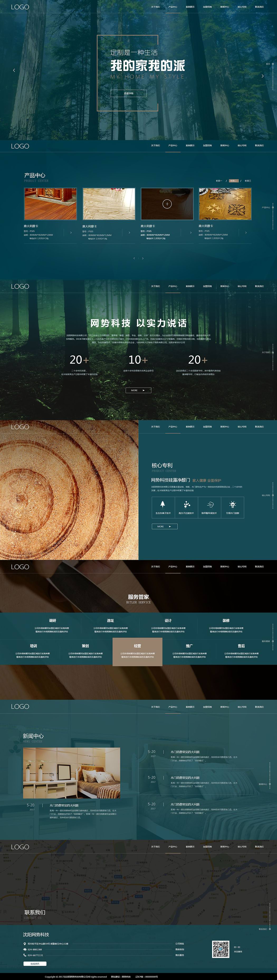Expand the arrow on the light parquet product card
This screenshot has width=277, height=980.
click(130, 232)
